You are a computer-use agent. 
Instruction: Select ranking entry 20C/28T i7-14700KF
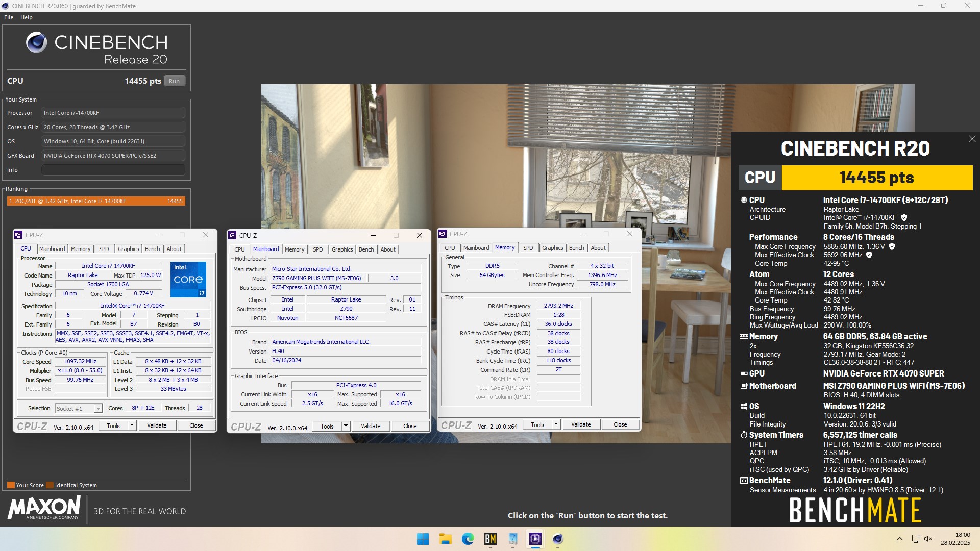pos(96,201)
